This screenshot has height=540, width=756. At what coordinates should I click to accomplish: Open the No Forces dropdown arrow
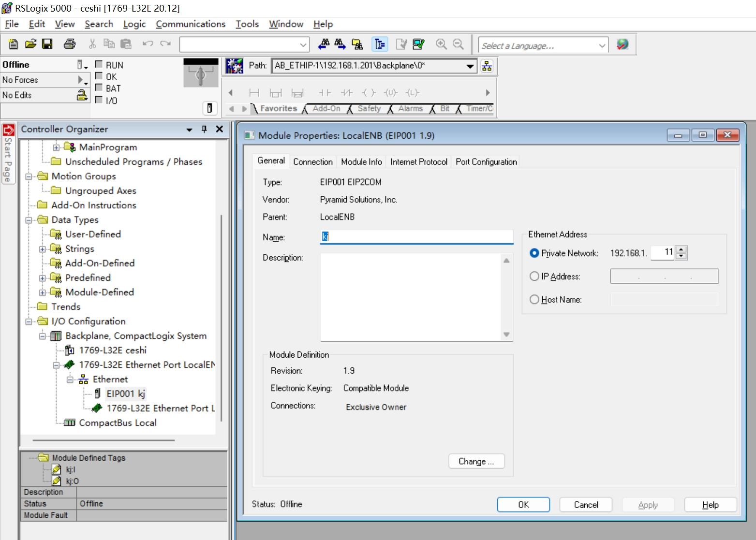(x=82, y=80)
